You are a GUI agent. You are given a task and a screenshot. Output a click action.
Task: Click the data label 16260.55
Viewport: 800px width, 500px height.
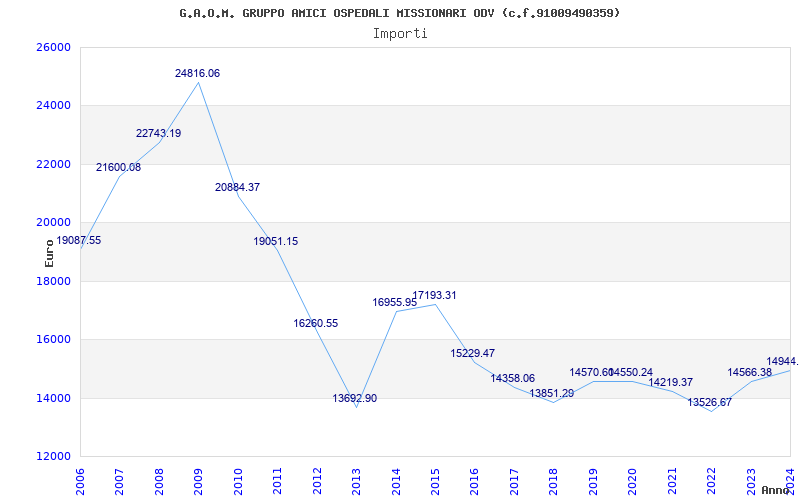pos(316,323)
